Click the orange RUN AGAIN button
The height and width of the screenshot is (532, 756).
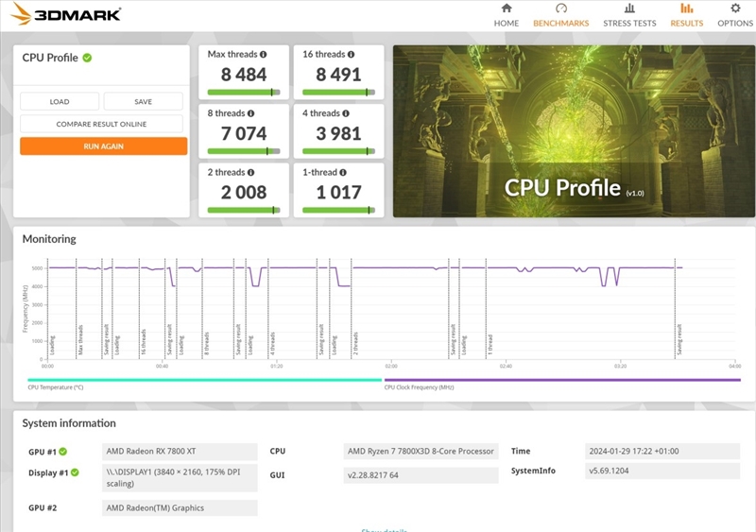(x=104, y=146)
